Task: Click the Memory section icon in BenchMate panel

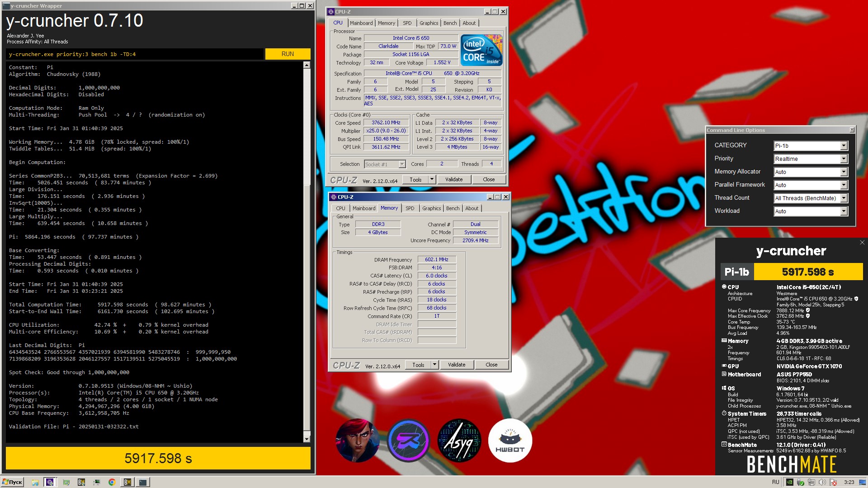Action: point(724,340)
